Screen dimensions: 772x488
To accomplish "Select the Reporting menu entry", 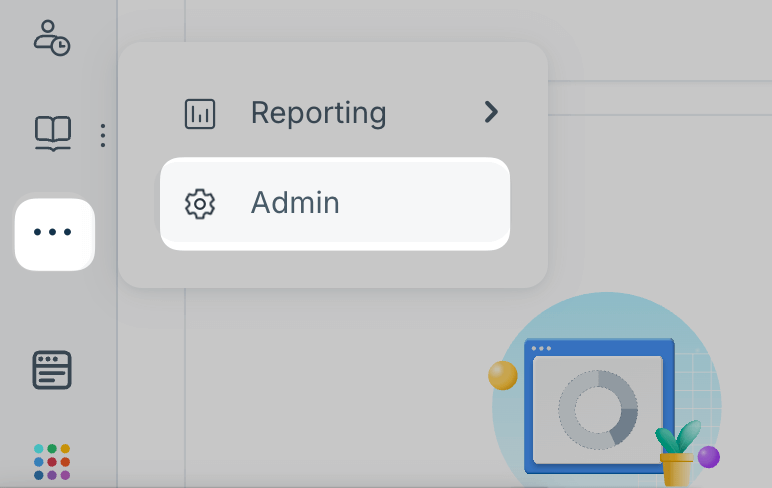I will [x=335, y=114].
